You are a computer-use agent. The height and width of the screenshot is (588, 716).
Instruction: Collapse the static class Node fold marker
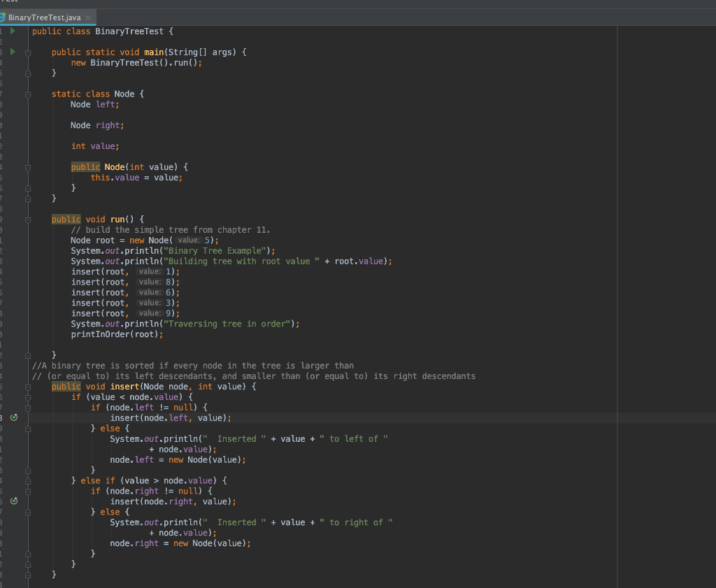pos(28,94)
